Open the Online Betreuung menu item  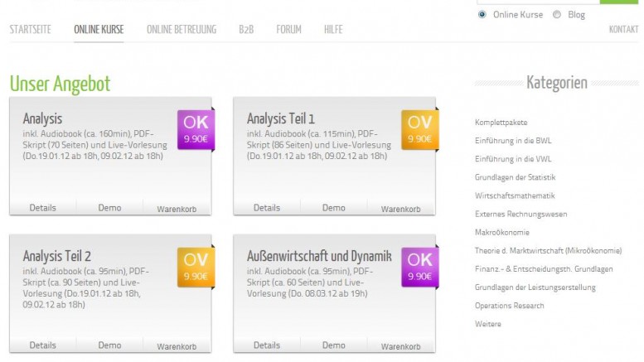tap(181, 30)
